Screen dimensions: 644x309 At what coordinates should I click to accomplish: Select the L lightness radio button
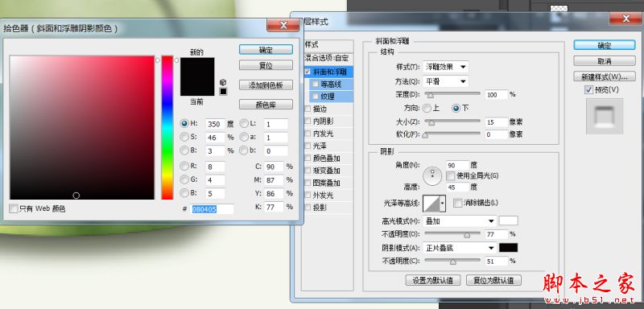[244, 123]
